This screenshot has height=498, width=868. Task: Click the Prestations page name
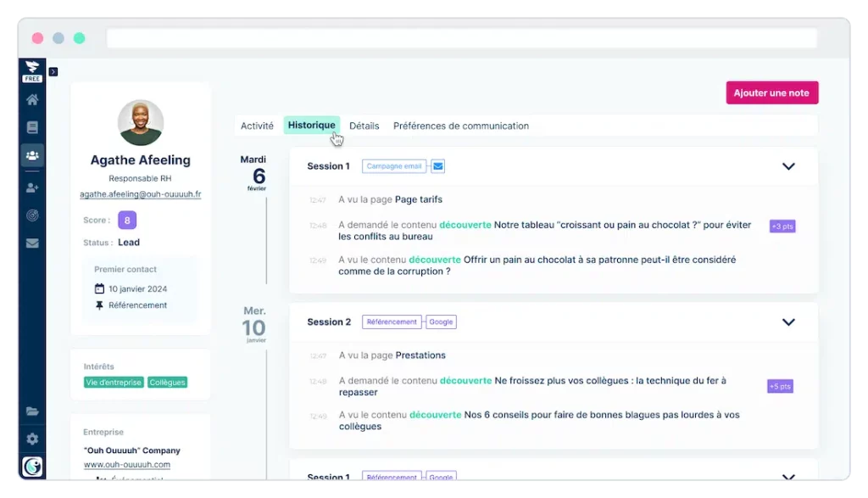(x=420, y=355)
